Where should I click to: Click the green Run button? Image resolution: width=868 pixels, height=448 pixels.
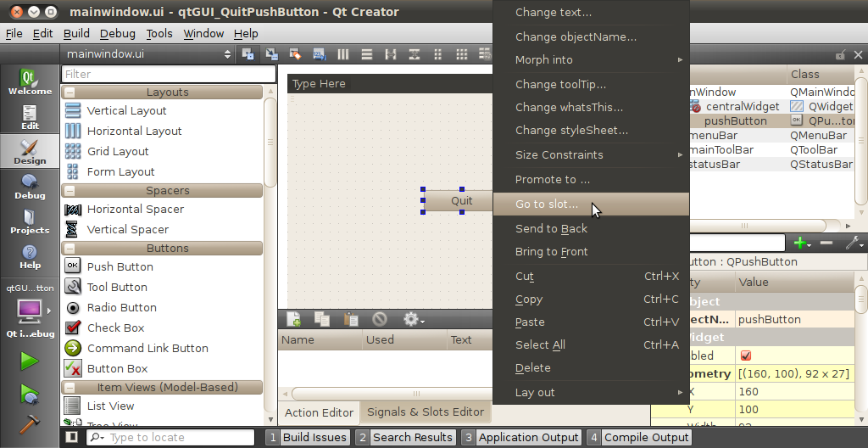(x=30, y=361)
